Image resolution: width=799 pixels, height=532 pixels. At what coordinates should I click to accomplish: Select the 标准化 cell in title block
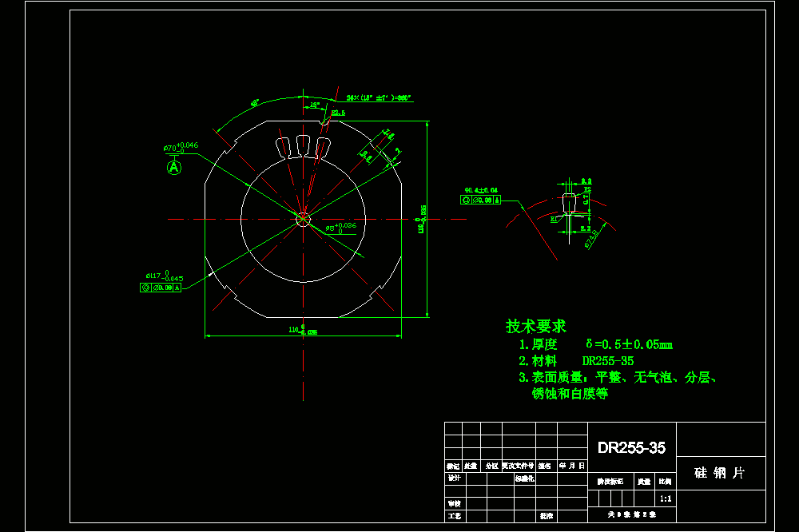[524, 478]
